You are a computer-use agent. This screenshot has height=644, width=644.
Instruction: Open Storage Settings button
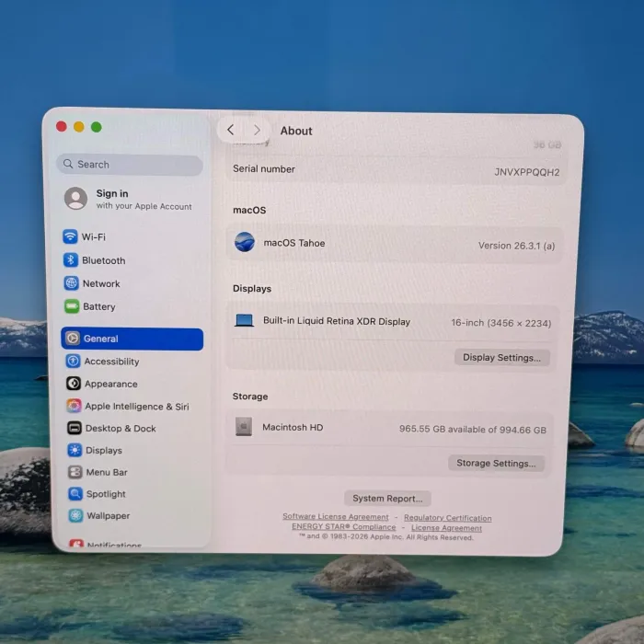pyautogui.click(x=496, y=464)
